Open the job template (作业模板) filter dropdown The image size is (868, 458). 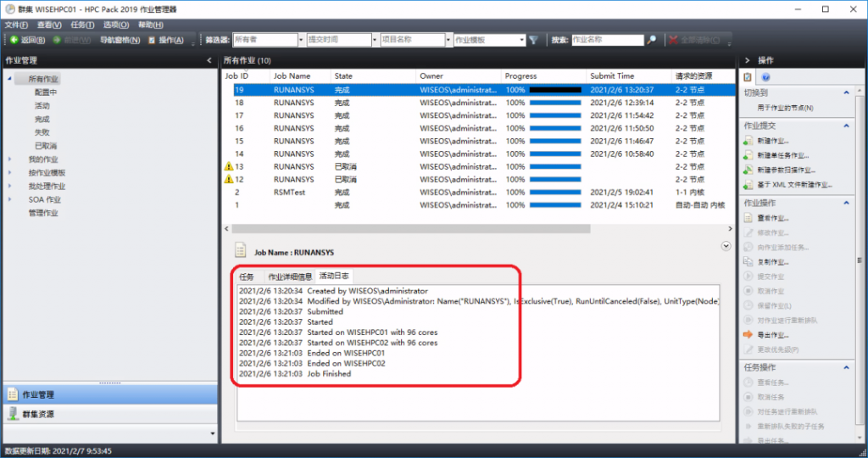coord(521,40)
